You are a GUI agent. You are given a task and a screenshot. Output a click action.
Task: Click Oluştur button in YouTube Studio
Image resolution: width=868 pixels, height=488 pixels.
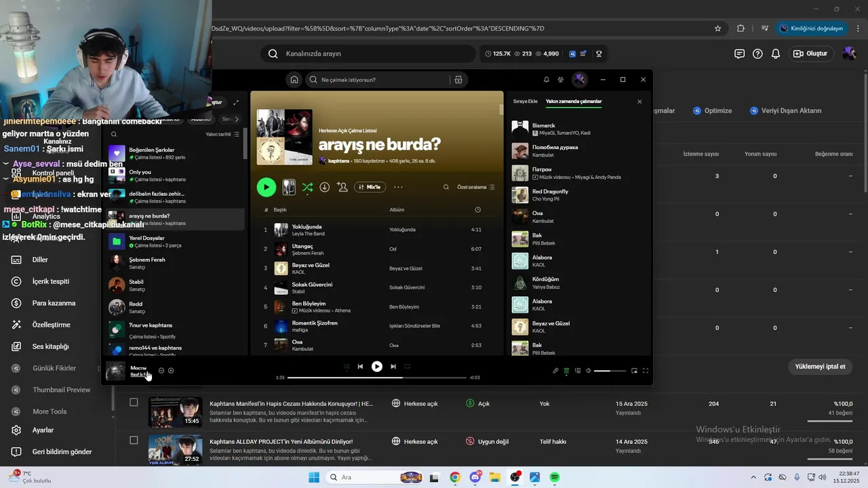[x=810, y=54]
